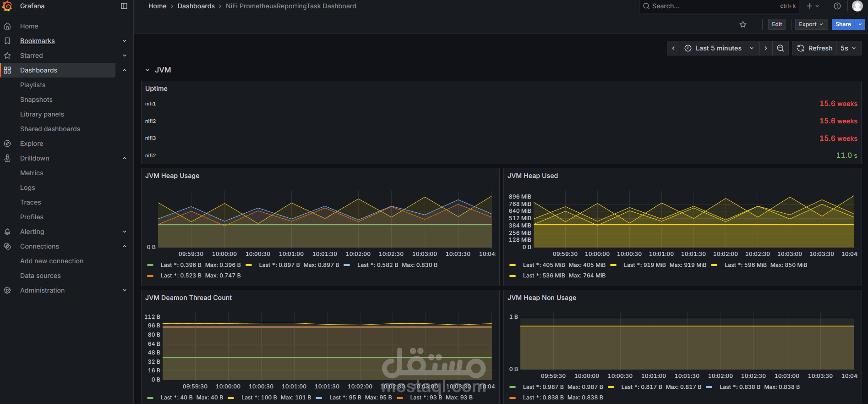Image resolution: width=868 pixels, height=404 pixels.
Task: Open Data sources in sidebar
Action: (40, 276)
